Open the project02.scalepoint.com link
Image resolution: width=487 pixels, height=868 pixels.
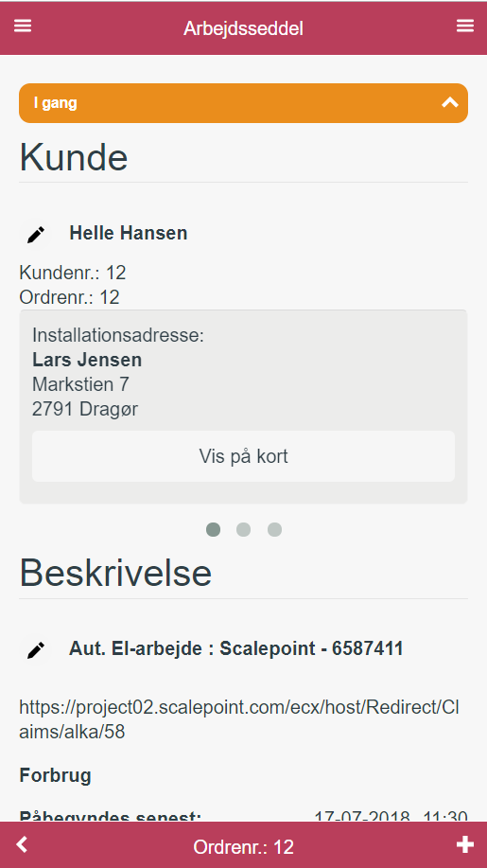240,719
